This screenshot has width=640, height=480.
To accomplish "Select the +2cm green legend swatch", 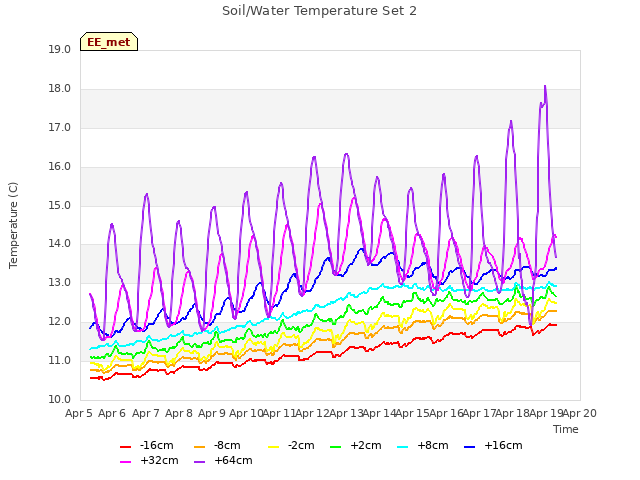I will pyautogui.click(x=336, y=447).
